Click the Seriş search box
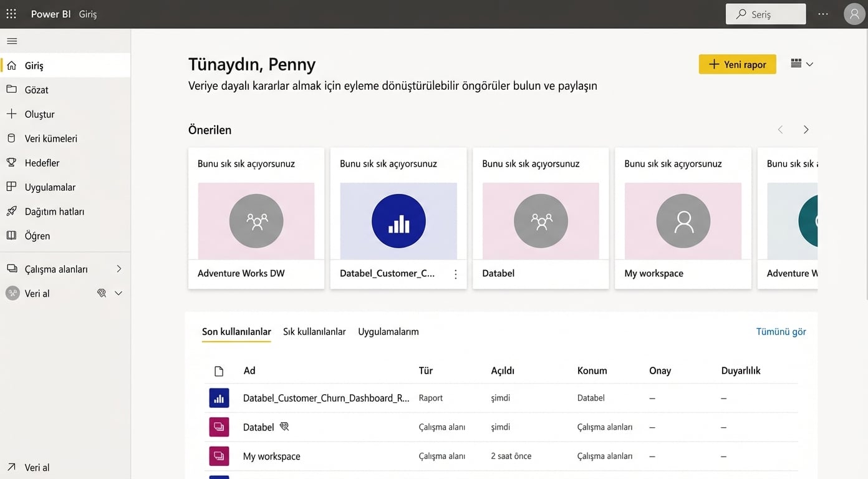 pyautogui.click(x=765, y=14)
